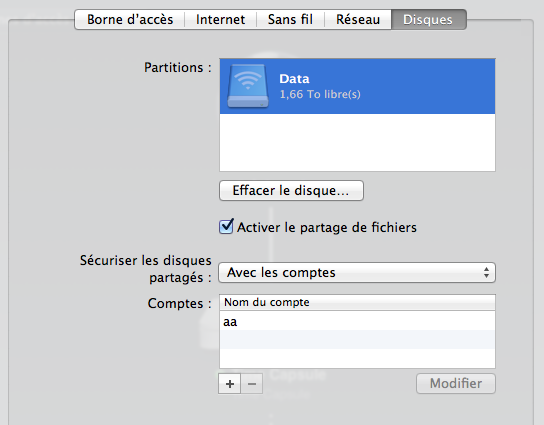
Task: Switch to the Borne d'accès tab
Action: pyautogui.click(x=130, y=19)
